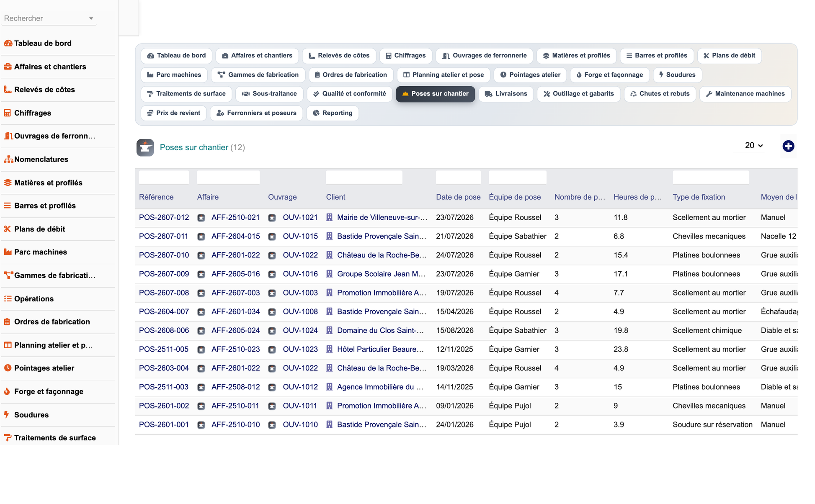Select the Sous-traitance tab
Screen dimensions: 815x504
pyautogui.click(x=269, y=94)
